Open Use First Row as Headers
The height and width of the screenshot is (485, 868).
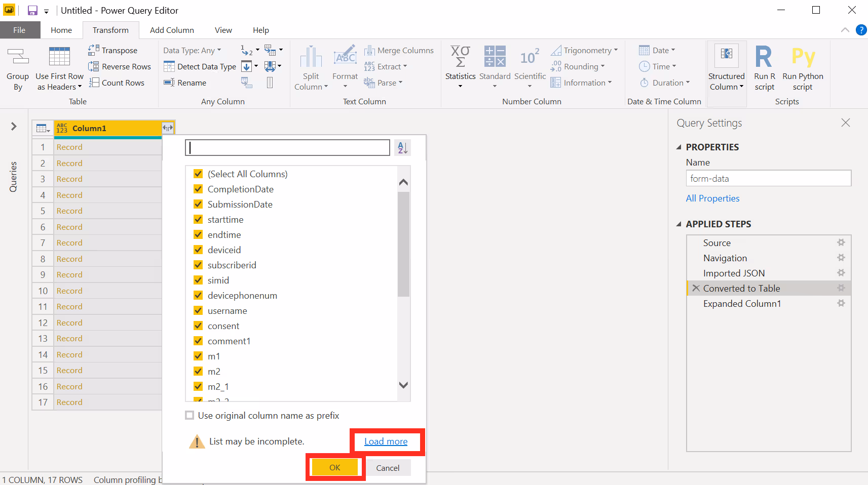59,69
